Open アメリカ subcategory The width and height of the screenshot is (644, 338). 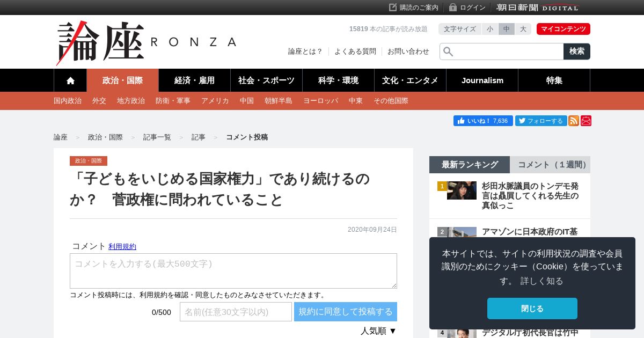[215, 101]
